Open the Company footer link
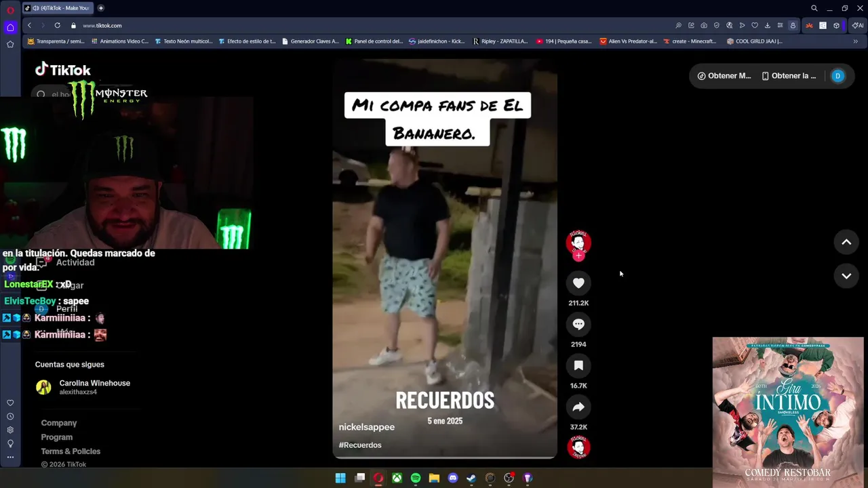The width and height of the screenshot is (868, 488). pyautogui.click(x=59, y=423)
